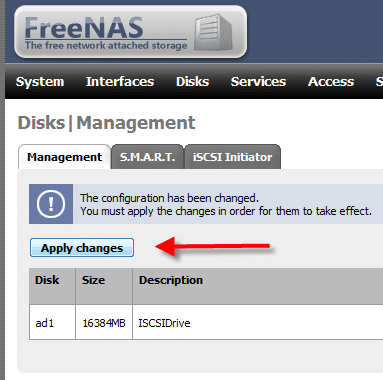Open the Disks menu

click(192, 82)
